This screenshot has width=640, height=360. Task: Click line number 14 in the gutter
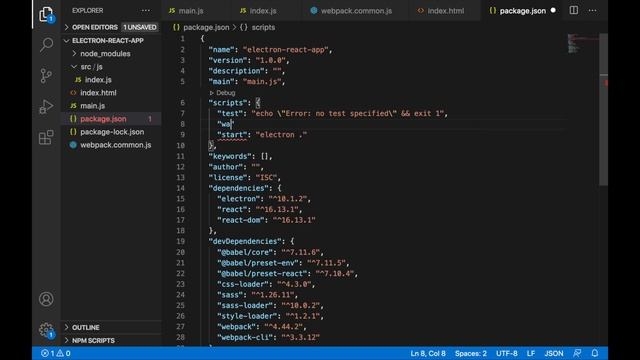pyautogui.click(x=180, y=188)
